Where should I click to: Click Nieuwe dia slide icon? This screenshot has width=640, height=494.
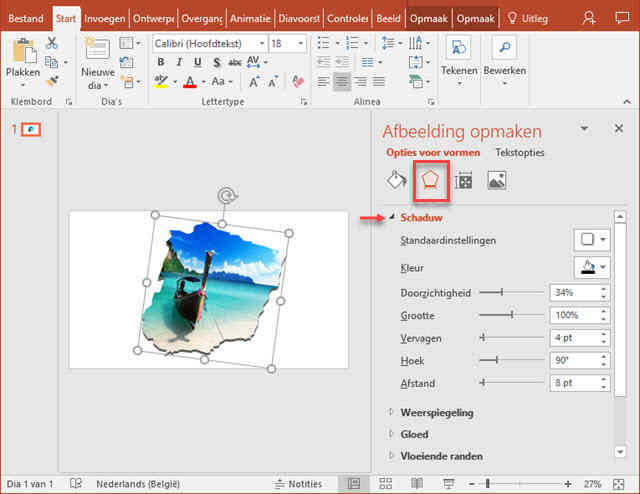(x=98, y=49)
